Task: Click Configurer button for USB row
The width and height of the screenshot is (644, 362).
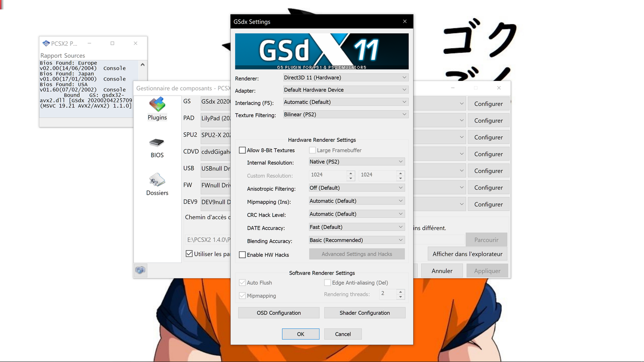Action: [489, 171]
